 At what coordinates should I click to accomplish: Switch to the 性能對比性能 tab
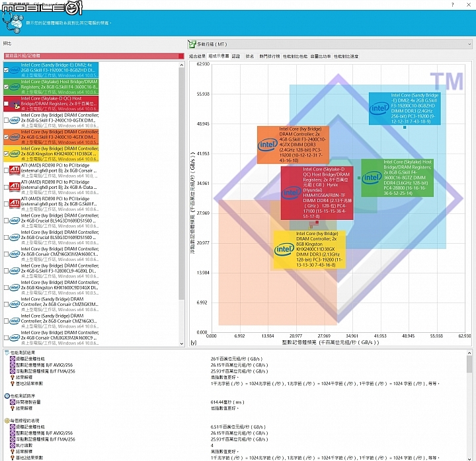click(295, 56)
